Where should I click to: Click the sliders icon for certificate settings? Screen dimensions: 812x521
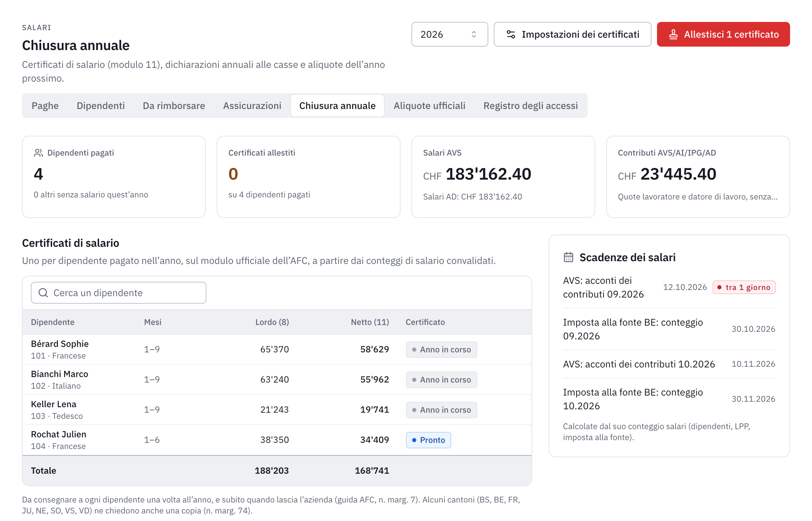(511, 34)
